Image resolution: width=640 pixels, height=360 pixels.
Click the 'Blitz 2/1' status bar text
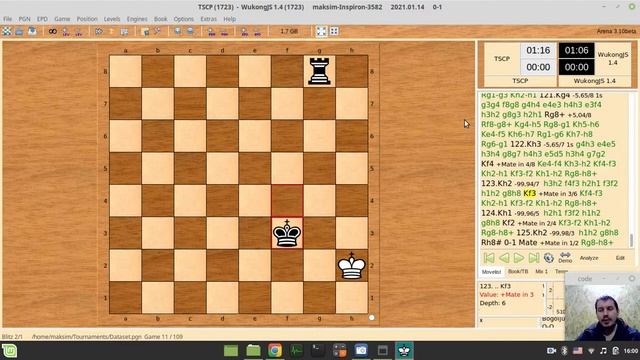pos(12,337)
